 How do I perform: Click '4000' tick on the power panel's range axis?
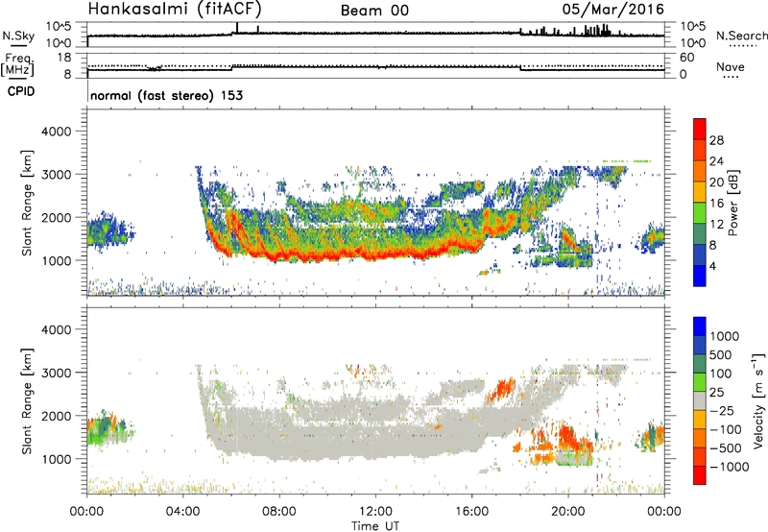[57, 132]
